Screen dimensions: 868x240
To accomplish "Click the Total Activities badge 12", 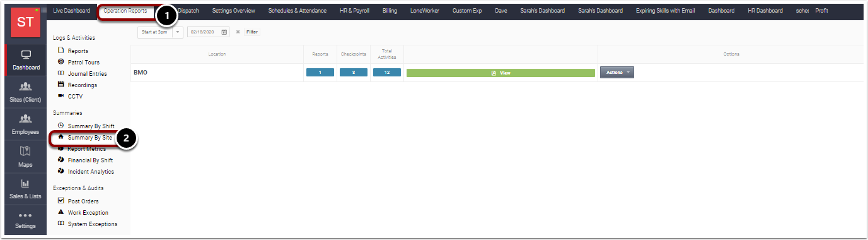I will coord(387,73).
